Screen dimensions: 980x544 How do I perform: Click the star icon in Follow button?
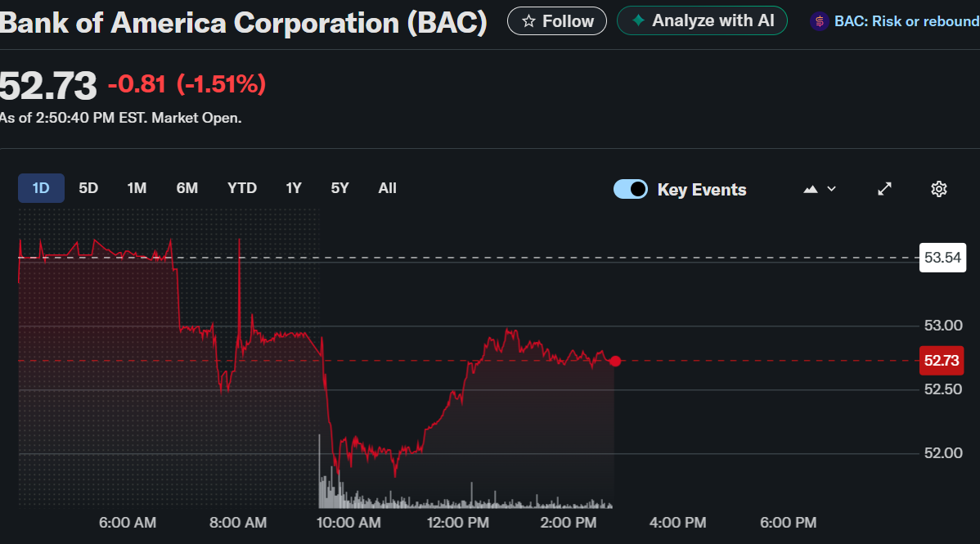click(528, 21)
